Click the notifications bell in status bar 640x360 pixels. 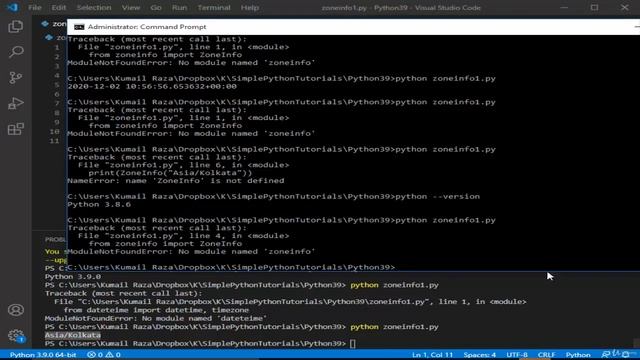pos(626,354)
